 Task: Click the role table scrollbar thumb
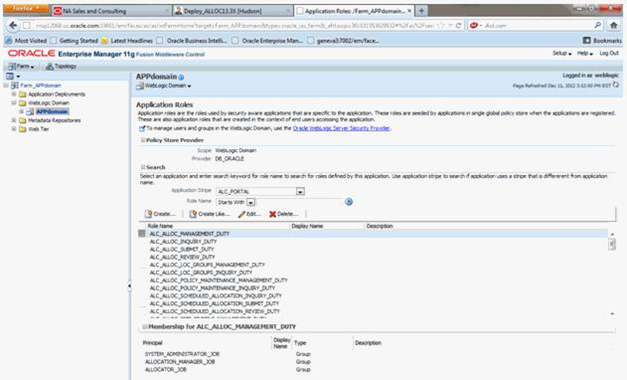click(612, 244)
